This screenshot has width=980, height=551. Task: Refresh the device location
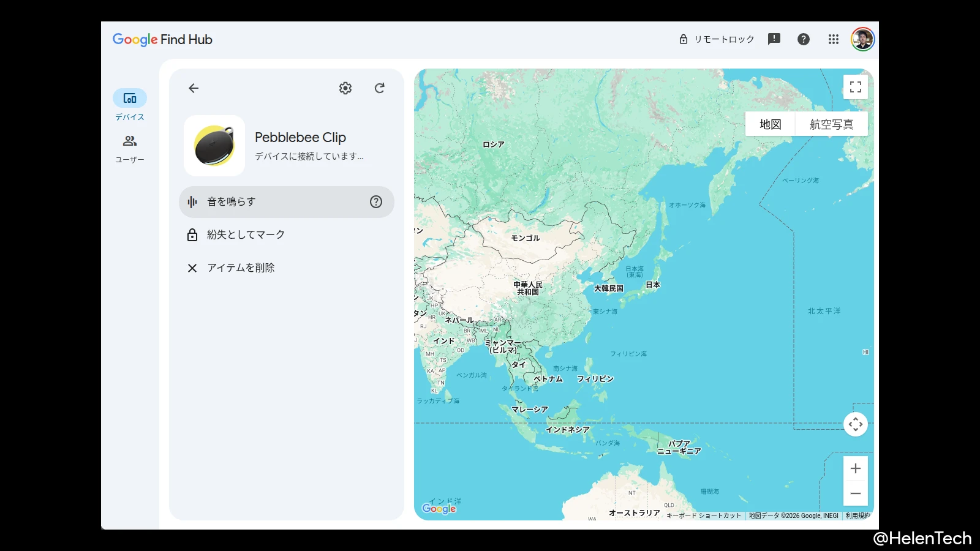click(380, 88)
